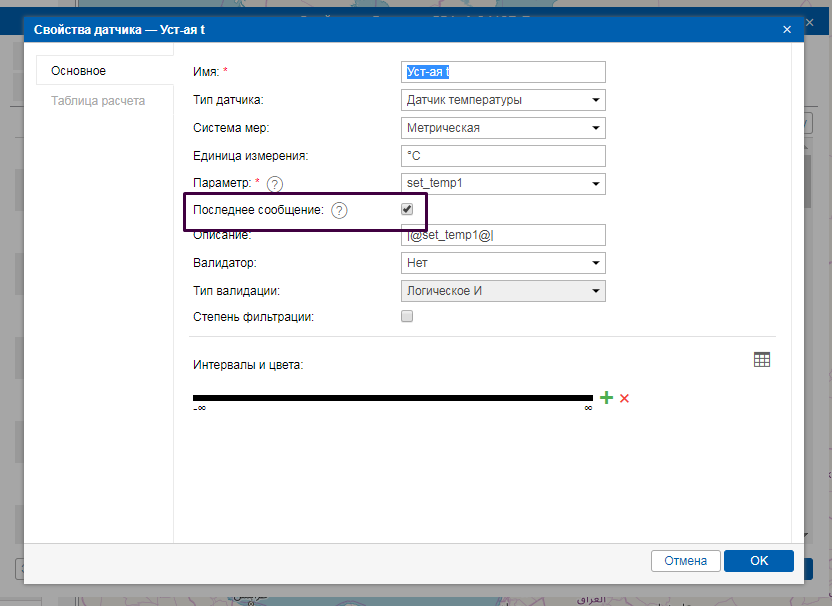Image resolution: width=832 pixels, height=606 pixels.
Task: Expand the Тип валидации dropdown
Action: [502, 291]
